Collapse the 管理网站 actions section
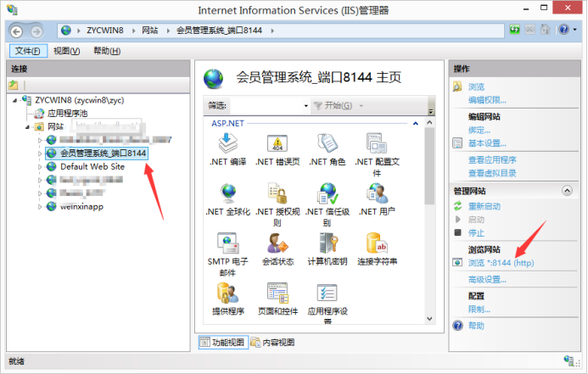This screenshot has height=374, width=588. tap(567, 191)
